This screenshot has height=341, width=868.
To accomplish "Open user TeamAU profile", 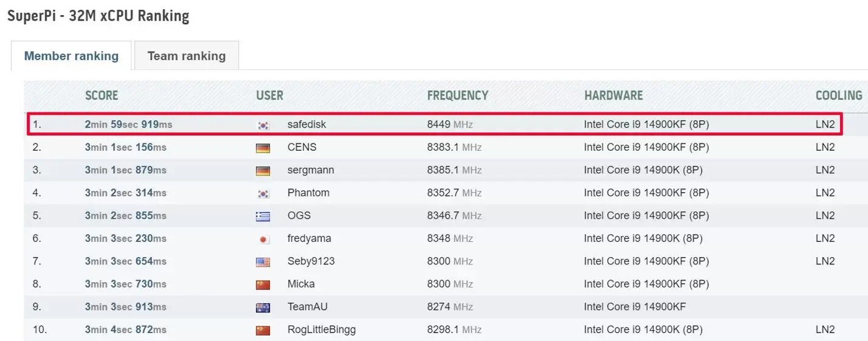I will coord(308,307).
